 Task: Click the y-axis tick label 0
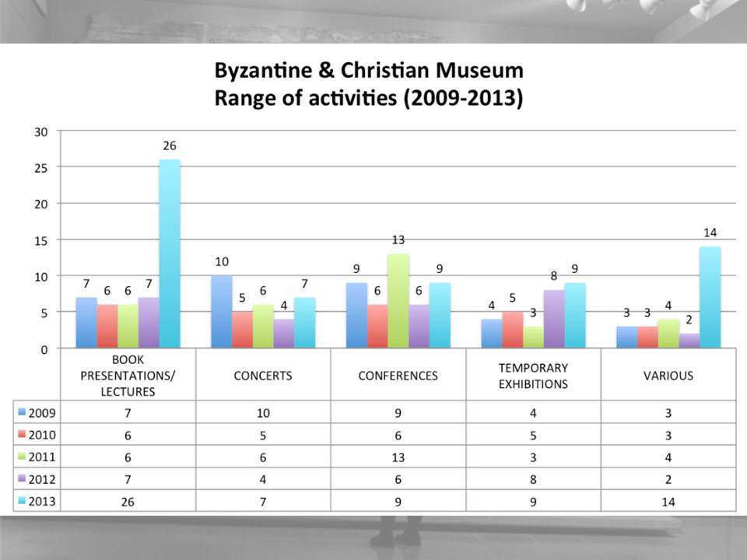(44, 349)
